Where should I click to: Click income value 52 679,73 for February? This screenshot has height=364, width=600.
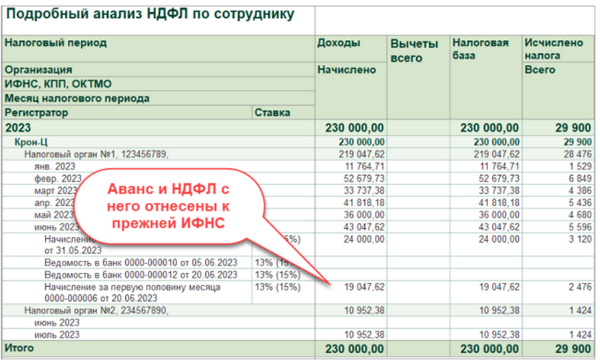click(364, 179)
